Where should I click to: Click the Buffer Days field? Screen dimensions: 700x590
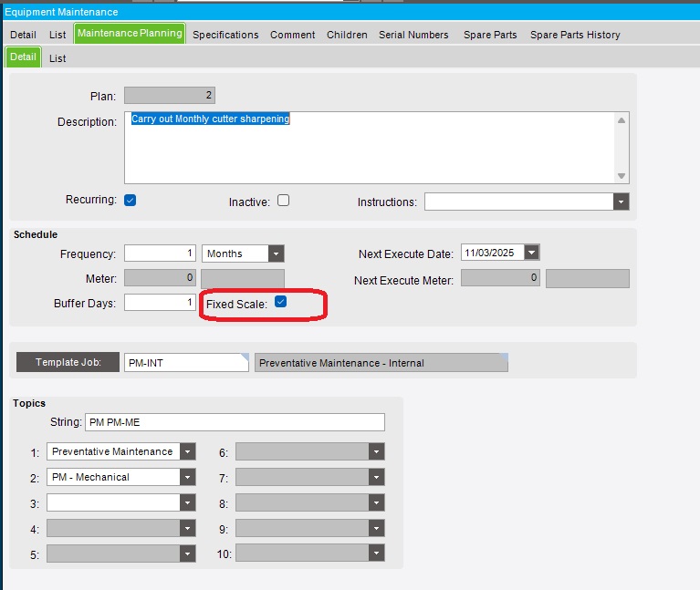click(160, 303)
